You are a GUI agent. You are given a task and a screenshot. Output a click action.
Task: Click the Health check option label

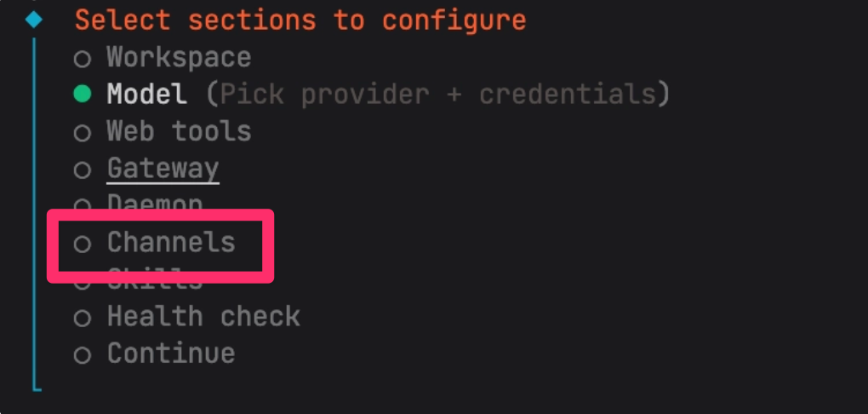tap(203, 317)
